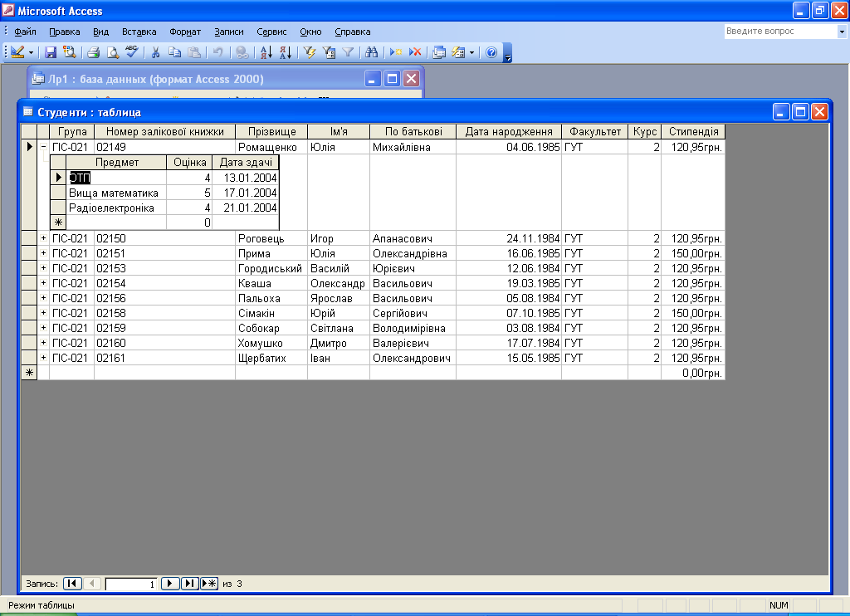Apply filter funnel icon

[x=348, y=52]
